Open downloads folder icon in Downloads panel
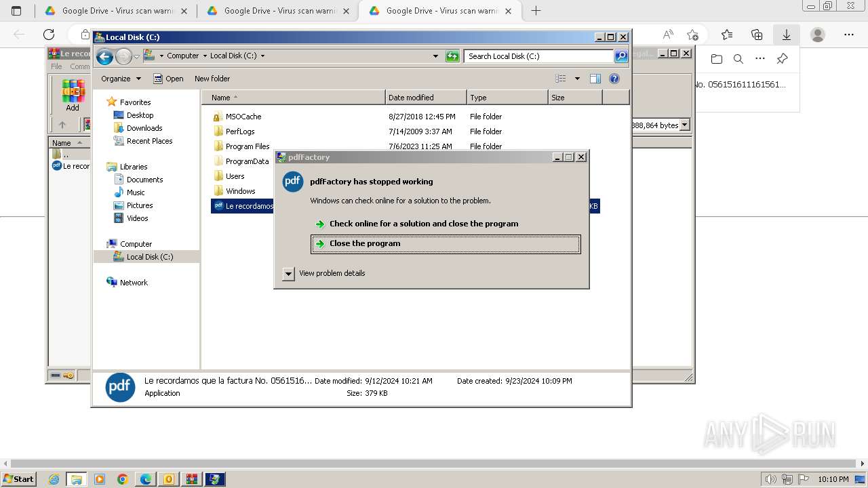 click(717, 59)
